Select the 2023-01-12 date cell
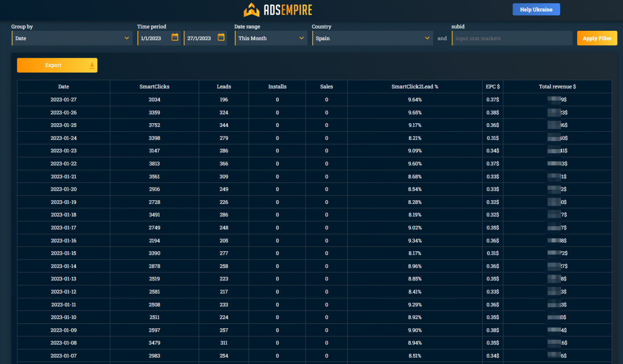 (x=63, y=291)
